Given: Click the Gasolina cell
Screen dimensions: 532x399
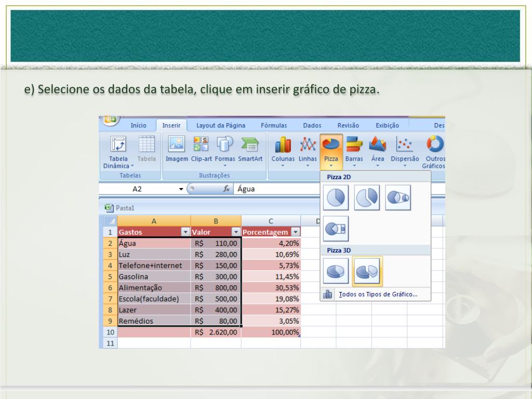Looking at the screenshot, I should click(x=154, y=276).
